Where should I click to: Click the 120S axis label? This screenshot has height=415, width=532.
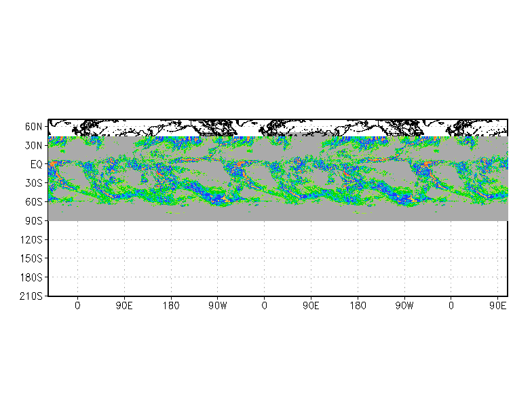tap(31, 240)
